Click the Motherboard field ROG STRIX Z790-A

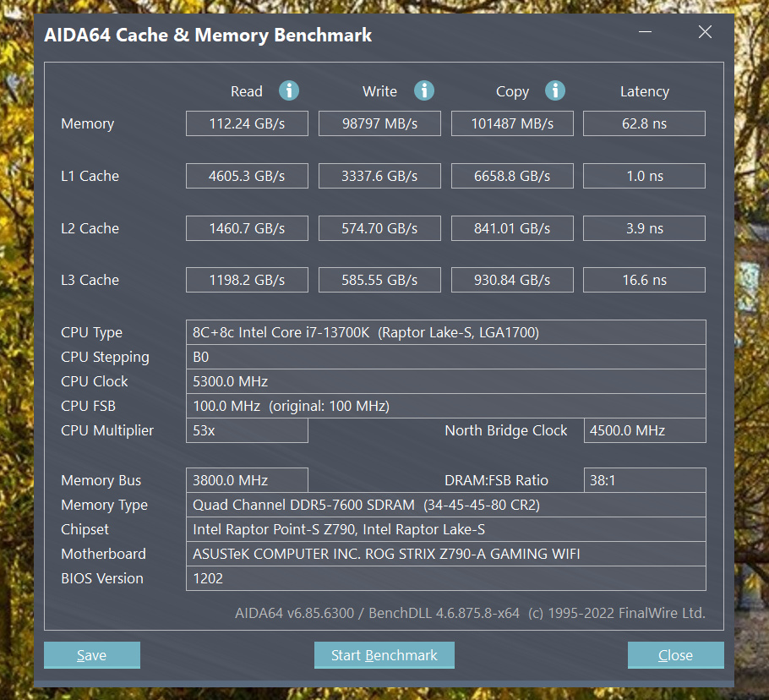click(x=446, y=554)
